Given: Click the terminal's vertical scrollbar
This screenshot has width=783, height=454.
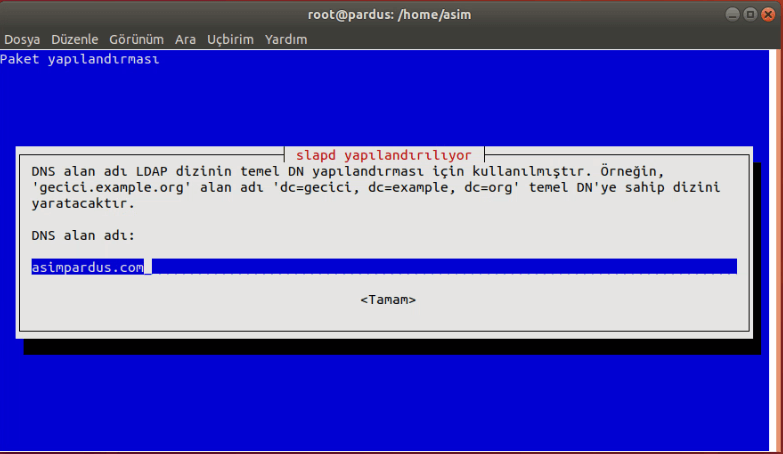Looking at the screenshot, I should click(775, 250).
